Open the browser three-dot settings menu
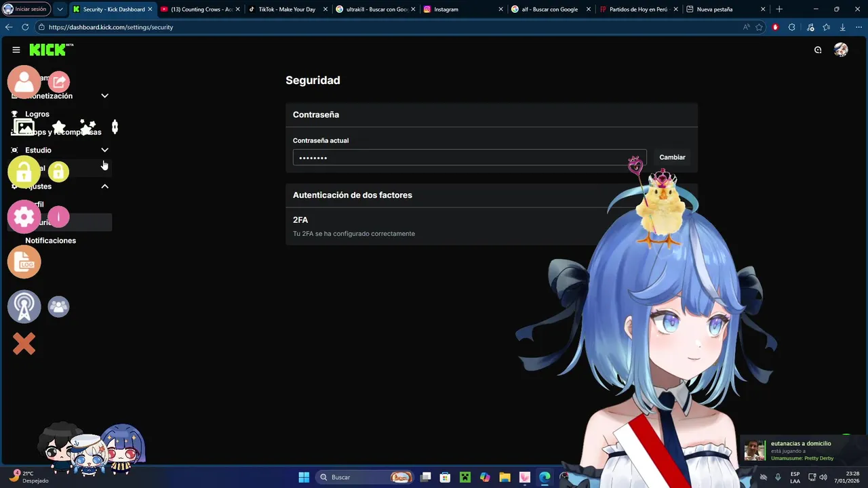Image resolution: width=868 pixels, height=488 pixels. pyautogui.click(x=859, y=27)
